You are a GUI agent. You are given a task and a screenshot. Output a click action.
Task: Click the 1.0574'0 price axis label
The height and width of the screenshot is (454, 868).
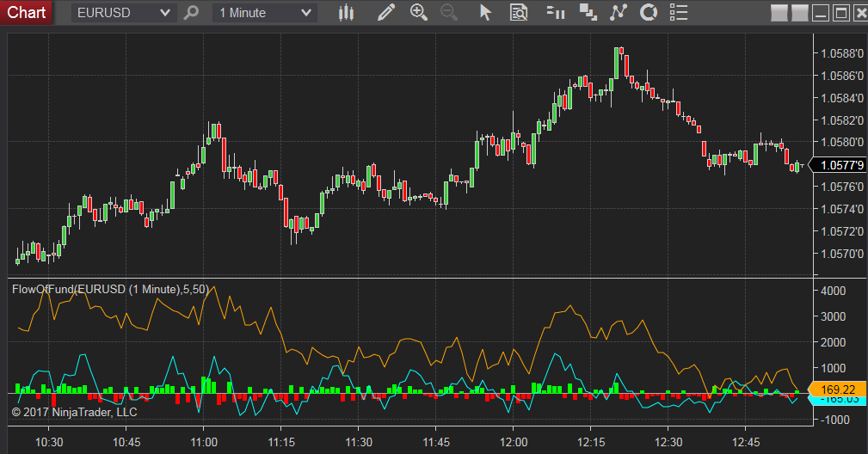[842, 209]
